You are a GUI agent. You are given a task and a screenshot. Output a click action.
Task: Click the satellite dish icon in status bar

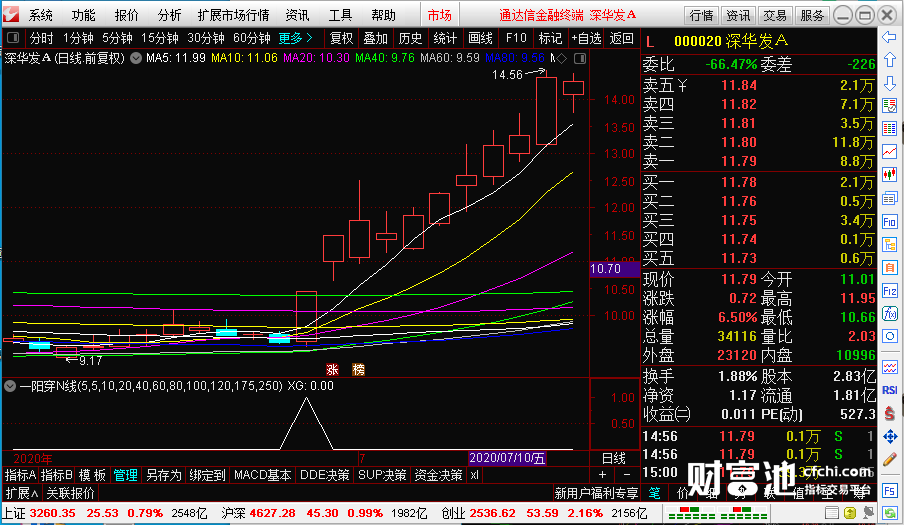tap(868, 512)
